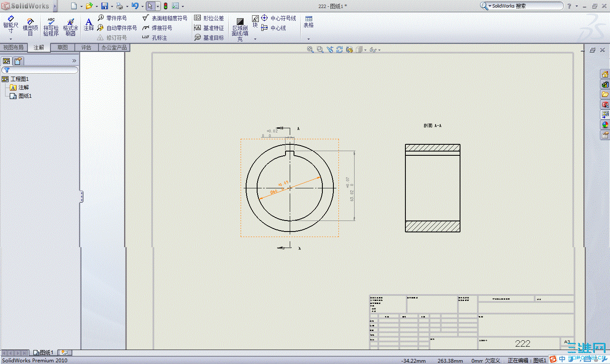Image resolution: width=610 pixels, height=364 pixels.
Task: Open the Save dropdown arrow
Action: click(x=112, y=6)
